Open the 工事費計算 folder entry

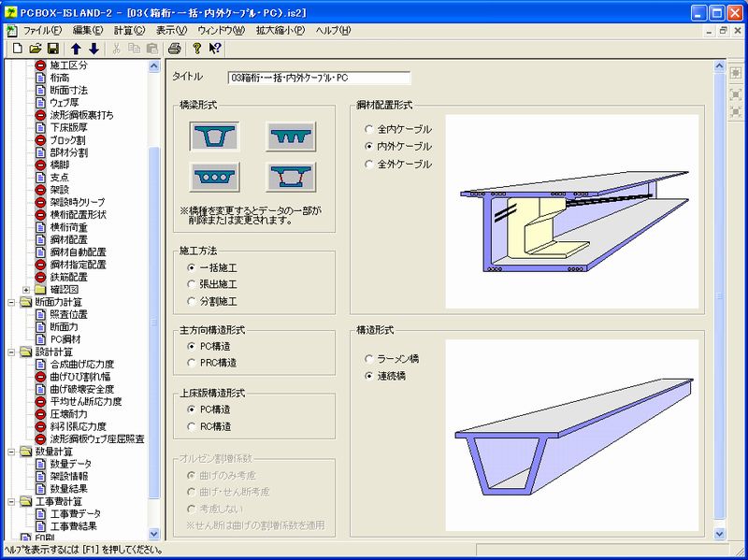click(x=59, y=499)
